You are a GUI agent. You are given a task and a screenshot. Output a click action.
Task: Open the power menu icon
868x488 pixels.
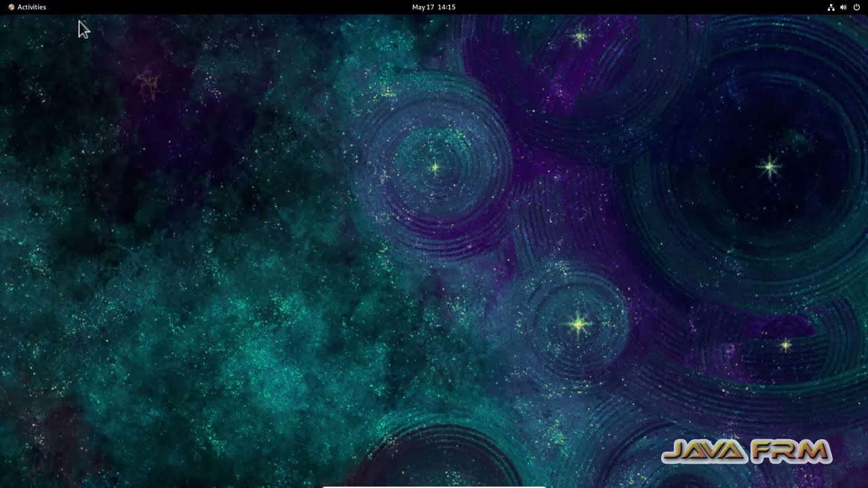[x=856, y=7]
